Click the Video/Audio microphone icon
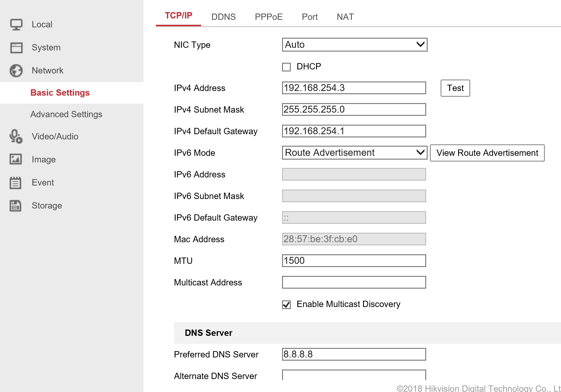Screen dimensions: 561x392 tap(16, 136)
